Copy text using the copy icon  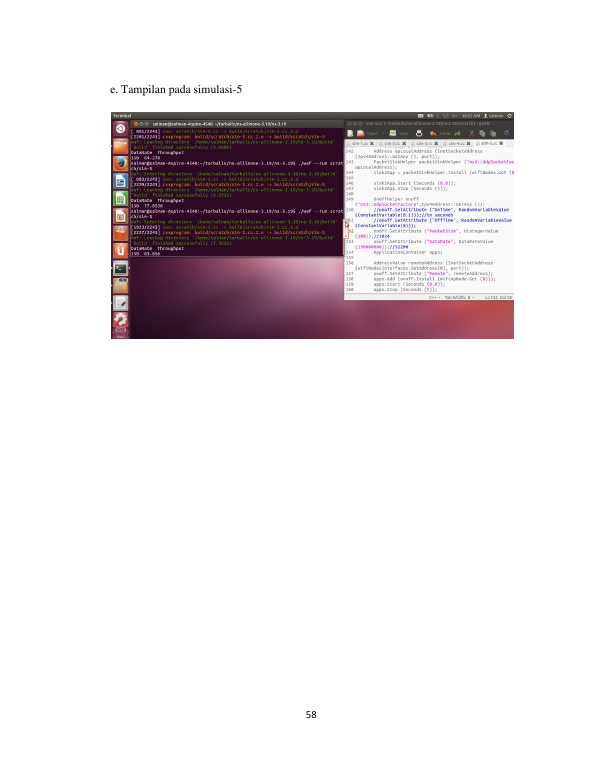point(482,133)
